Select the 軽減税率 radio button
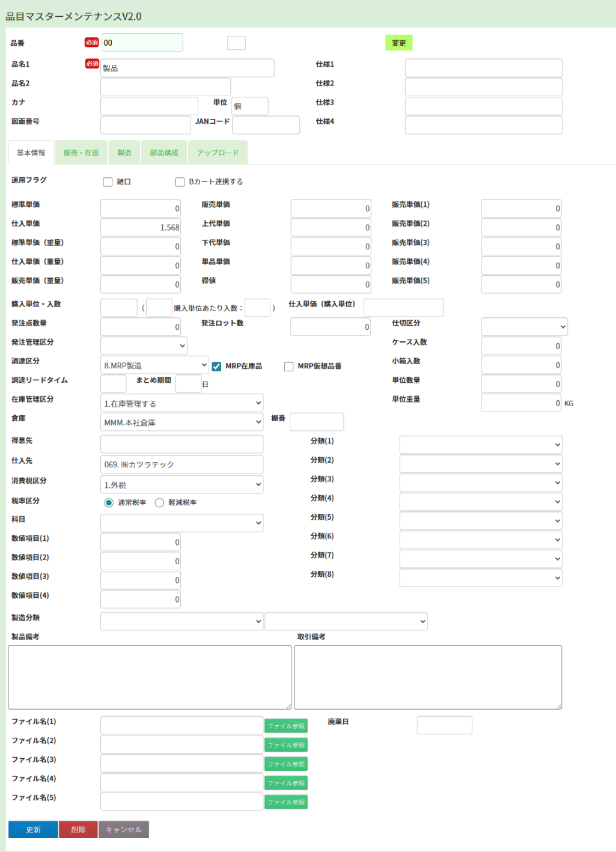Screen dimensions: 616x852 (159, 503)
